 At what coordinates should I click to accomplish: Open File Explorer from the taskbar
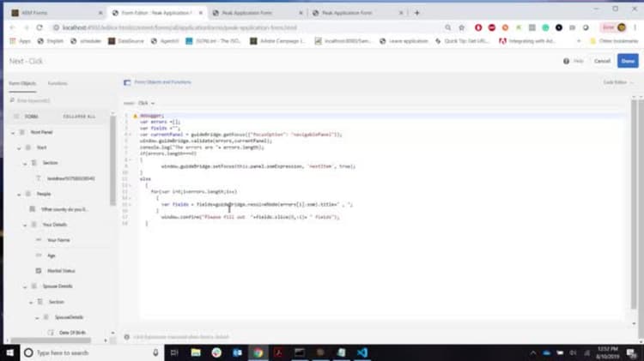click(196, 352)
